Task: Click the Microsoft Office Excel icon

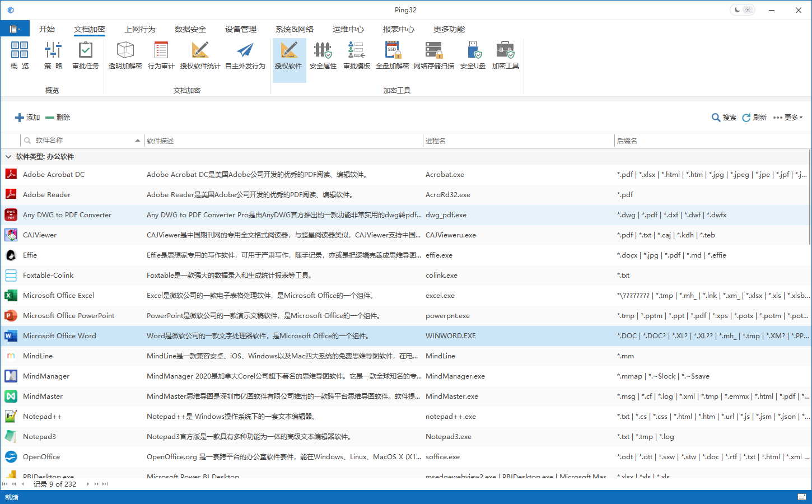Action: tap(11, 295)
